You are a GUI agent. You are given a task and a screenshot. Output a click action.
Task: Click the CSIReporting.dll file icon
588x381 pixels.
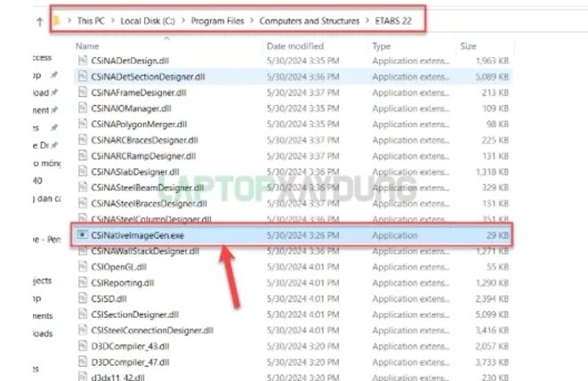[83, 282]
